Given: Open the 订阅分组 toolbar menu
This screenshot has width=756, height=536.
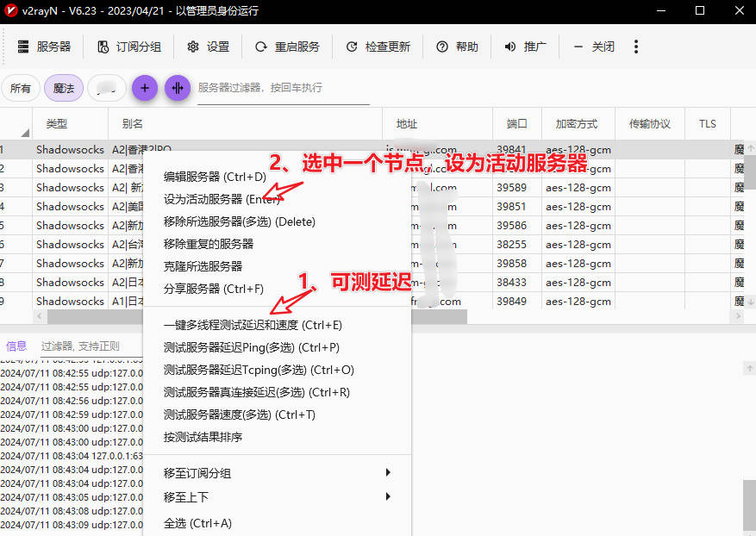Looking at the screenshot, I should (x=129, y=47).
